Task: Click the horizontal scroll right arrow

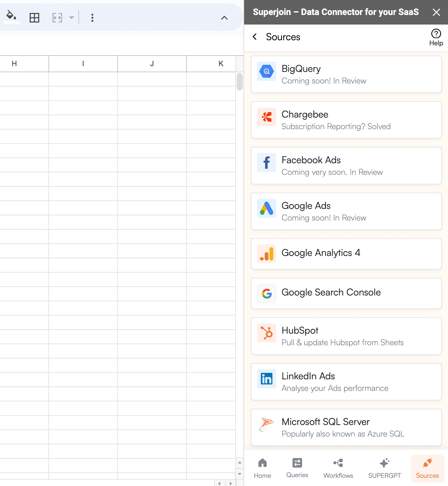Action: (x=231, y=483)
